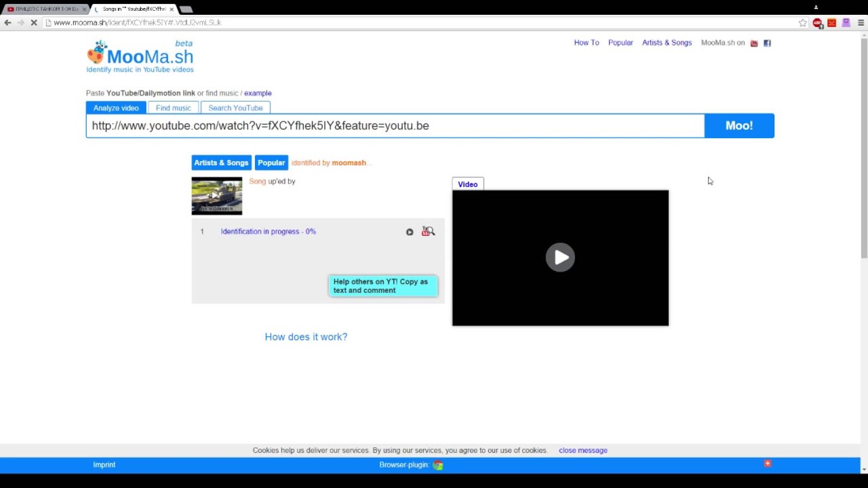Image resolution: width=868 pixels, height=488 pixels.
Task: Open Artists & Songs in the top navigation
Action: point(667,43)
